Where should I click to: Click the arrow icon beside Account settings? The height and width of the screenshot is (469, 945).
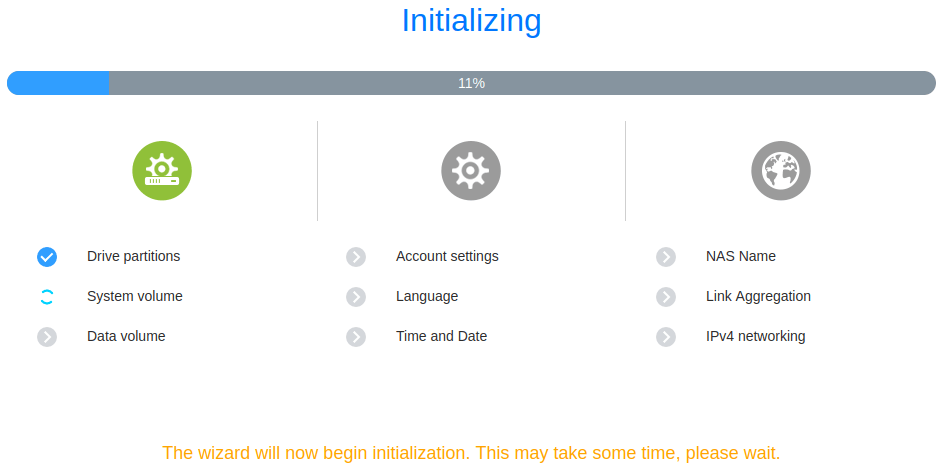(x=356, y=257)
